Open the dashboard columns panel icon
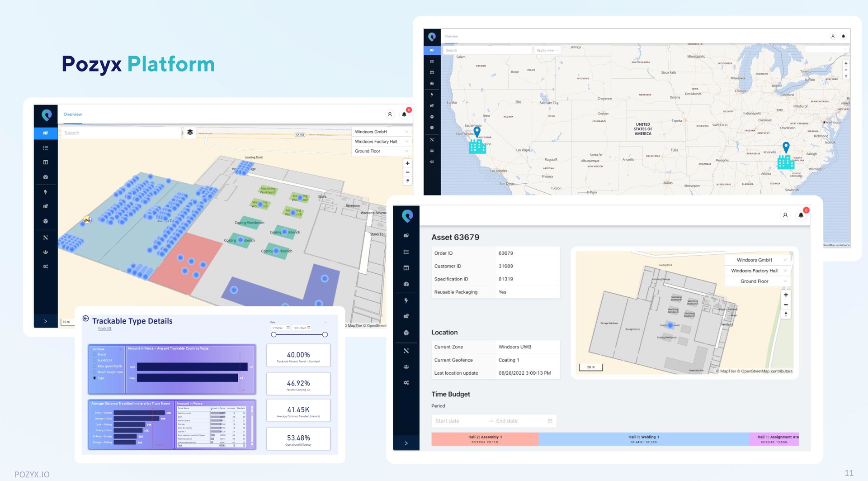The height and width of the screenshot is (481, 868). point(45,162)
